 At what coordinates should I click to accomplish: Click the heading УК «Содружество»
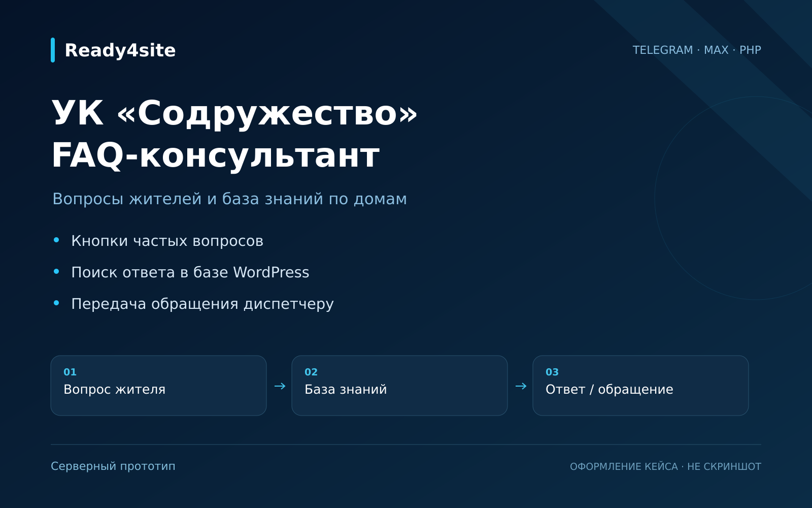click(x=234, y=113)
